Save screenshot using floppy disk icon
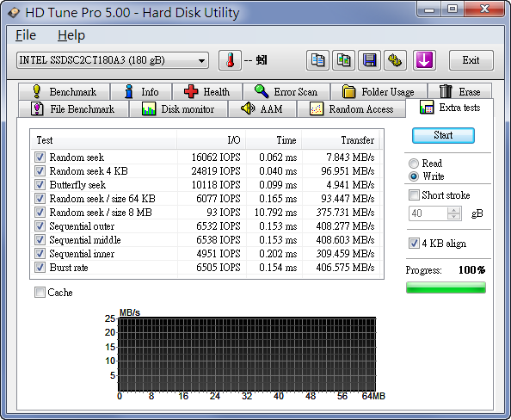The width and height of the screenshot is (511, 420). [x=369, y=60]
